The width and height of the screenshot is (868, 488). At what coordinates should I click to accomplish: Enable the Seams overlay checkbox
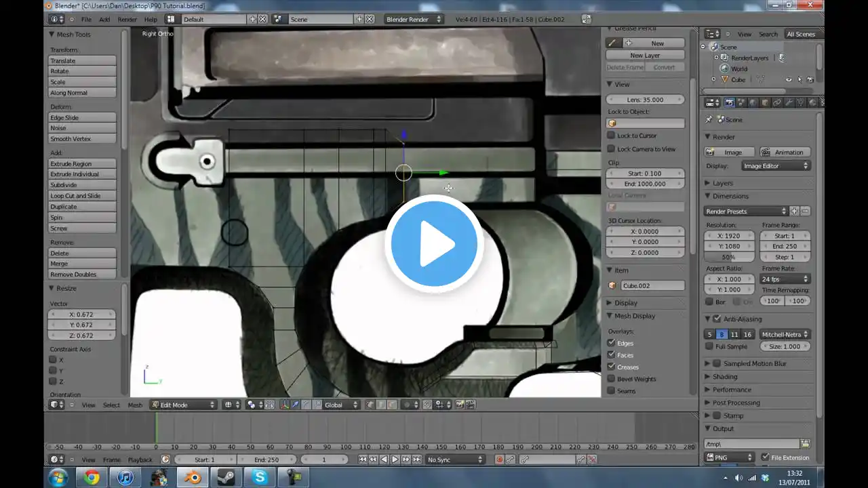click(611, 390)
